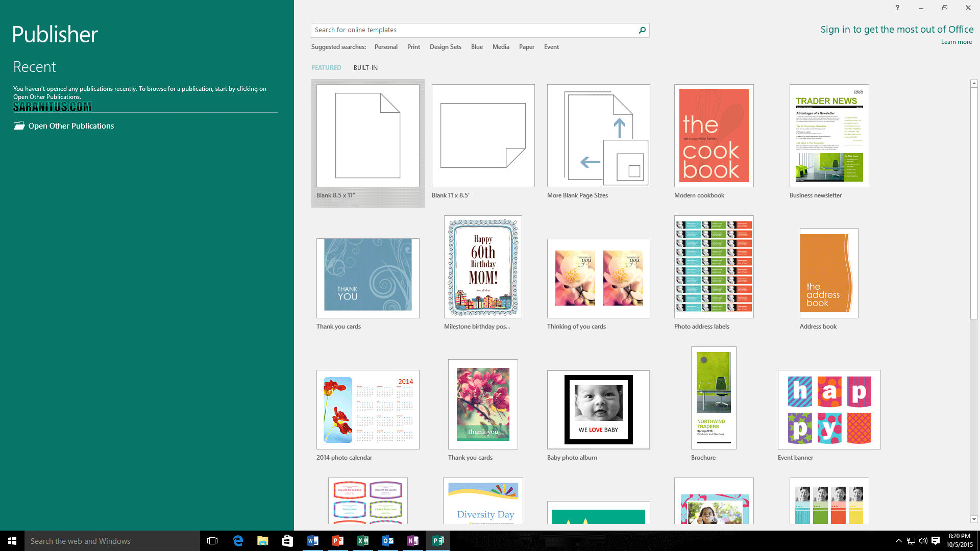Click Sign in to get Office benefits
The image size is (980, 551).
point(897,29)
